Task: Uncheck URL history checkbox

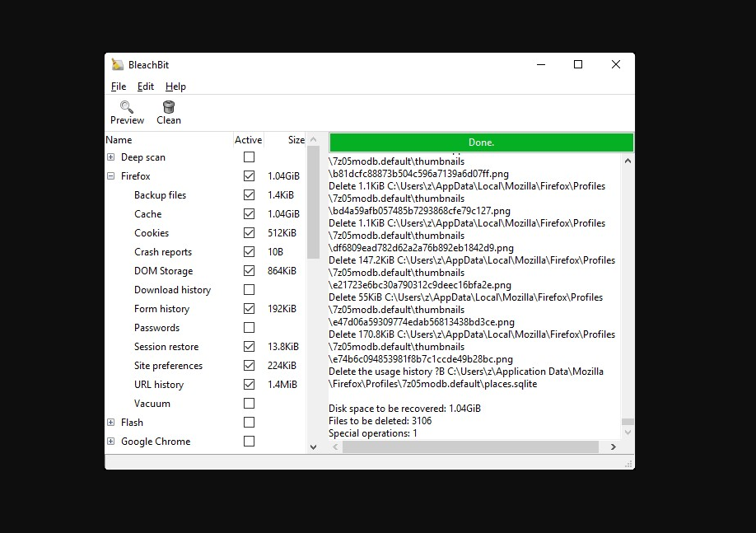Action: point(249,385)
